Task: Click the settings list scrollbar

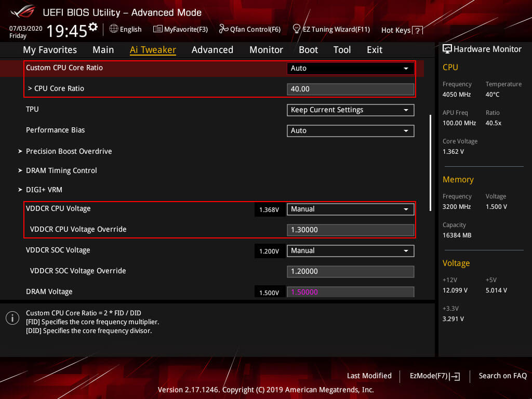Action: (x=430, y=163)
